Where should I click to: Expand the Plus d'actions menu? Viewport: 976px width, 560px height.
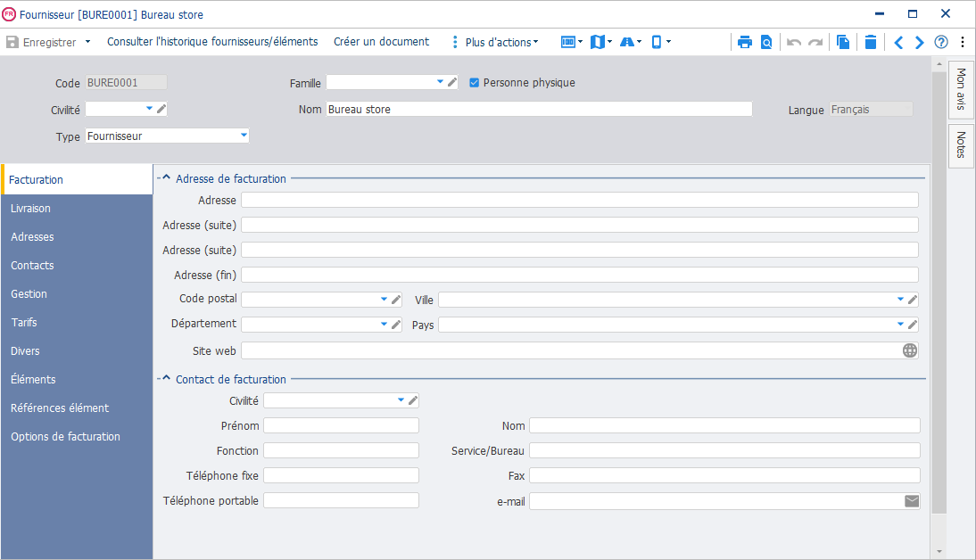[x=501, y=42]
